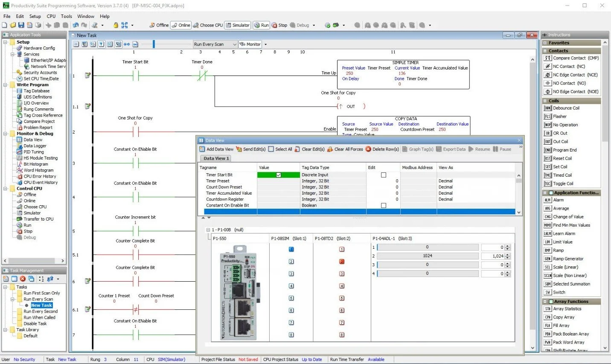Viewport: 611px width, 364px height.
Task: Click the Stop toolbar button
Action: point(279,25)
